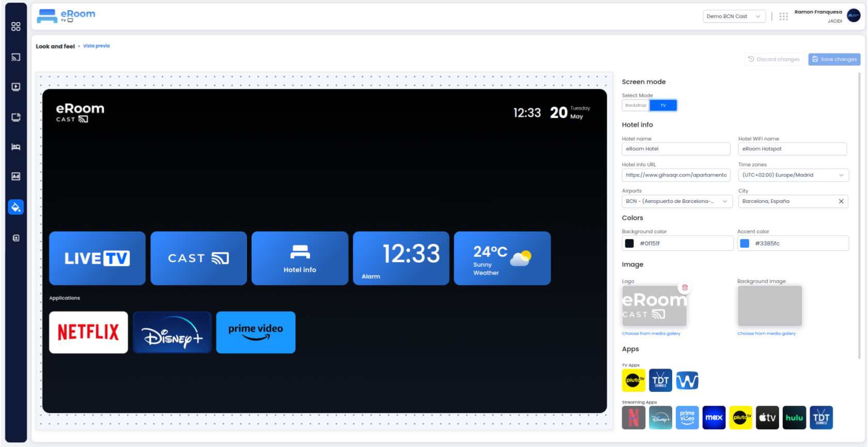The image size is (868, 447).
Task: Open the Ramon Franquesa profile avatar
Action: point(854,16)
